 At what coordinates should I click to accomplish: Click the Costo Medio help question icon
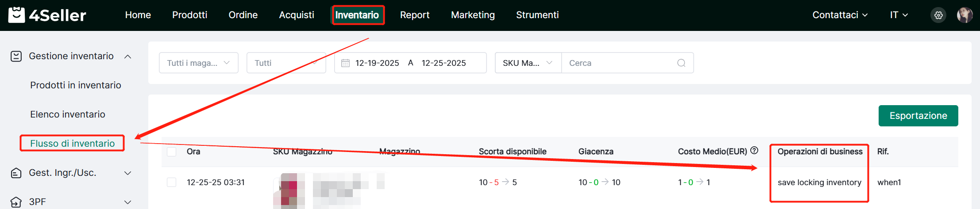point(754,151)
